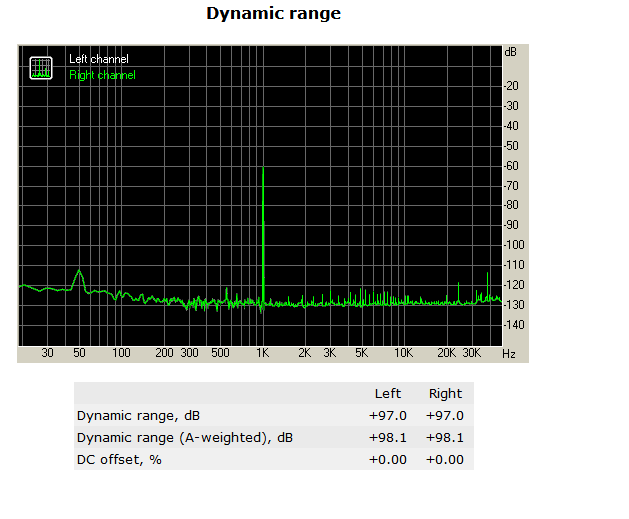Click the 'Dynamic range, dB' row label
The height and width of the screenshot is (519, 629).
coord(138,416)
